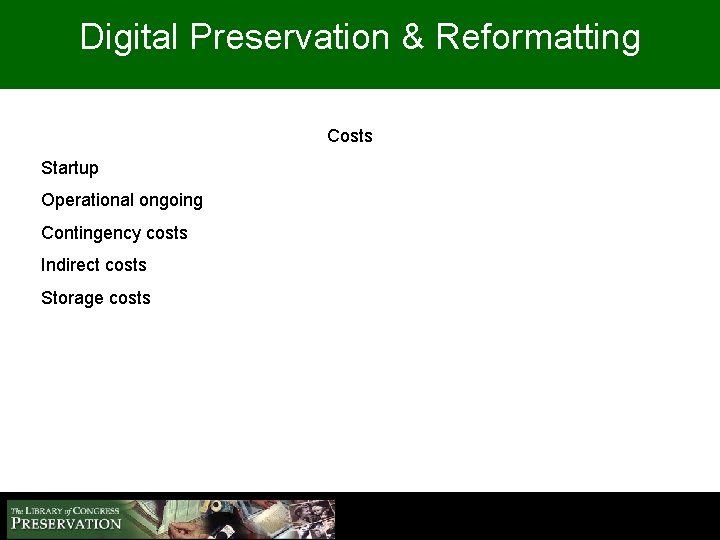Click the 'Operational ongoing' line

tap(122, 201)
